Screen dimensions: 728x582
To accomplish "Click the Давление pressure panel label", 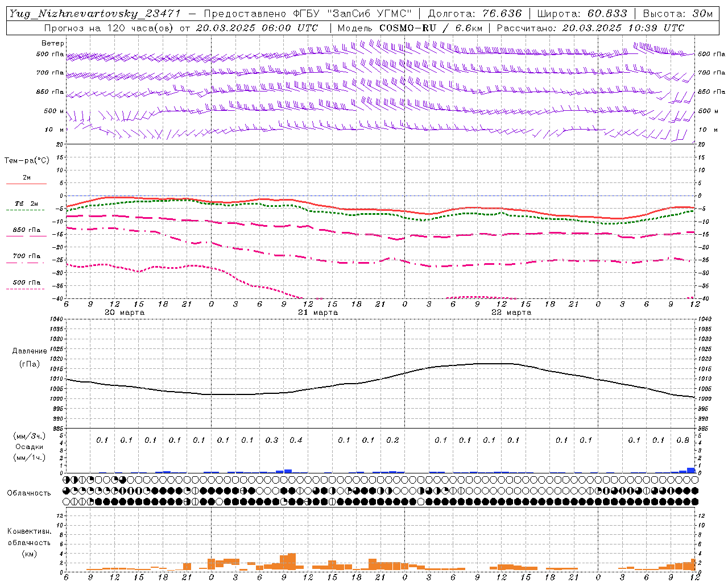I will [x=29, y=351].
